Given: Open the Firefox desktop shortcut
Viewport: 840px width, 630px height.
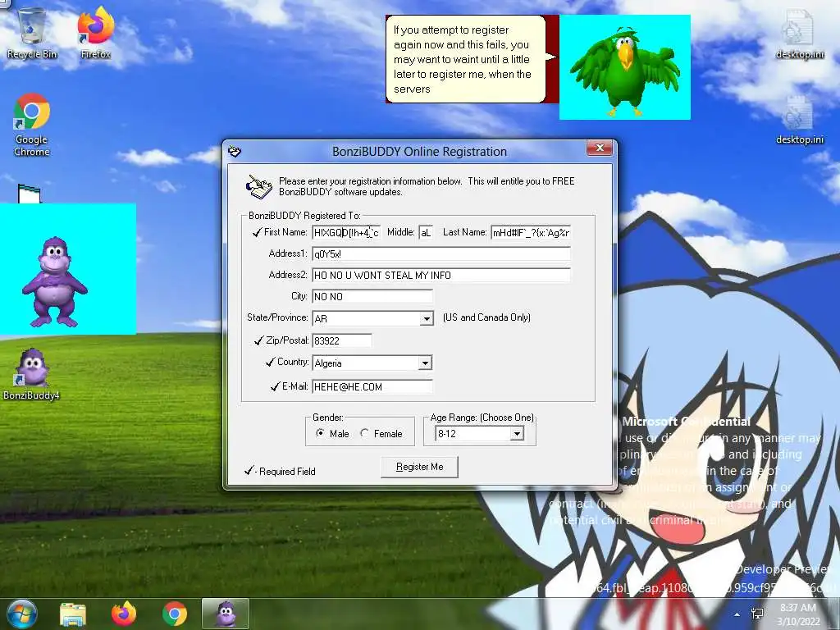Looking at the screenshot, I should click(95, 32).
